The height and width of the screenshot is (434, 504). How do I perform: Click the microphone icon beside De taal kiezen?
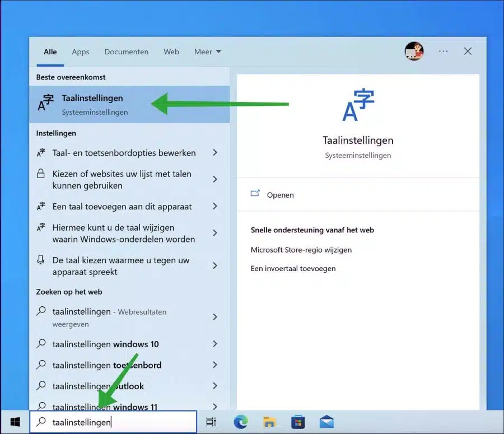tap(40, 260)
